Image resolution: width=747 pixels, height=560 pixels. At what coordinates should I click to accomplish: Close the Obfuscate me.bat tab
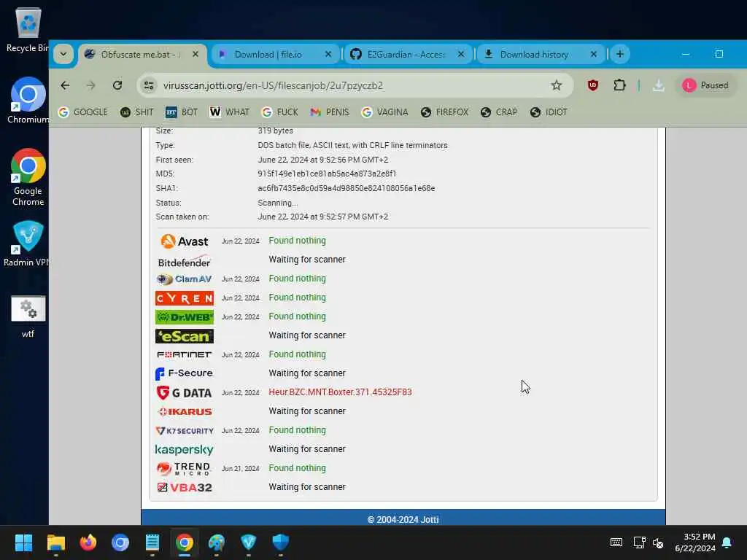(x=196, y=54)
